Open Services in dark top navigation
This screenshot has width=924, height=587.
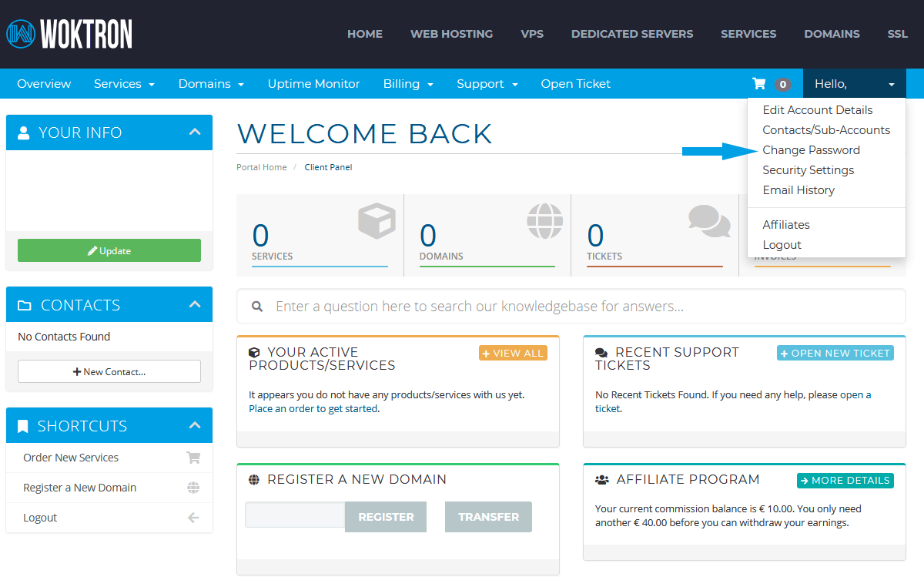tap(748, 34)
